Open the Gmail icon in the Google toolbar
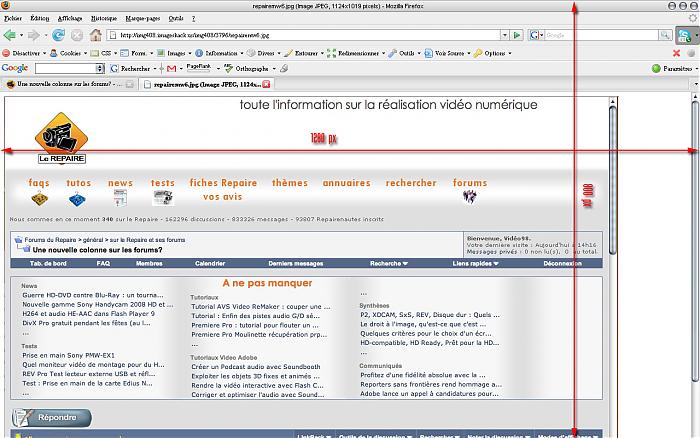This screenshot has width=700, height=438. (x=171, y=68)
